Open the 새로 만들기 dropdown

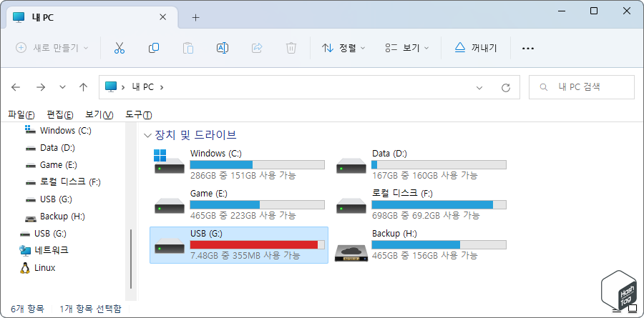(x=52, y=48)
